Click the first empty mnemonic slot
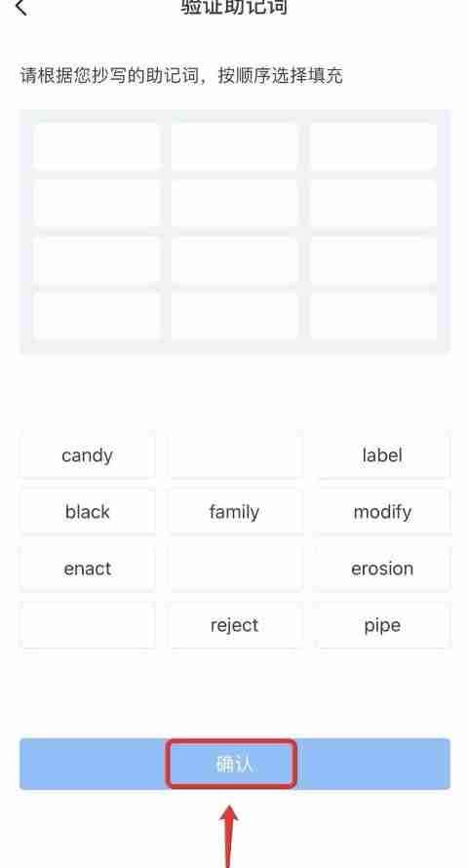Image resolution: width=468 pixels, height=868 pixels. click(x=97, y=146)
